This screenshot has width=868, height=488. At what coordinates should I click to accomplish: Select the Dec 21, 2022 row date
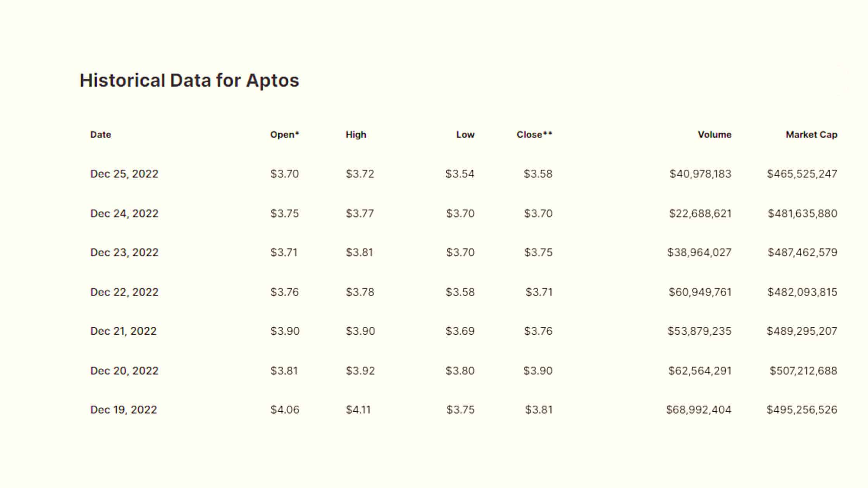(123, 331)
